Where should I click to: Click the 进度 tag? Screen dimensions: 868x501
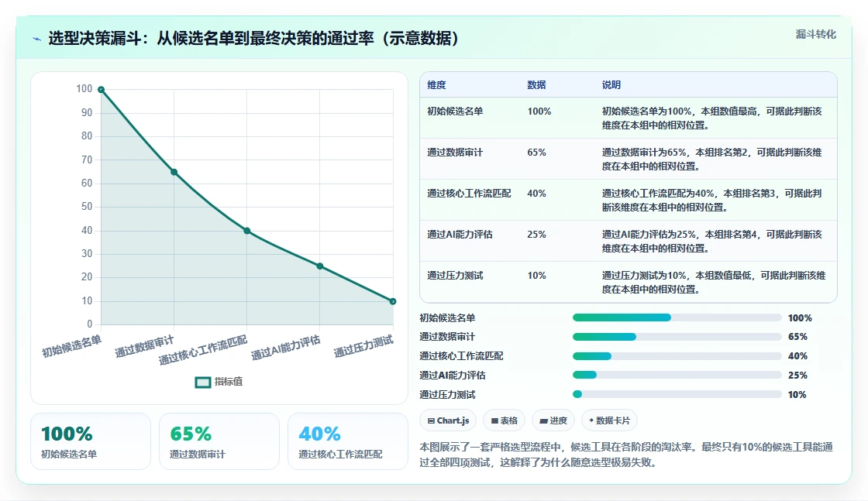(553, 420)
